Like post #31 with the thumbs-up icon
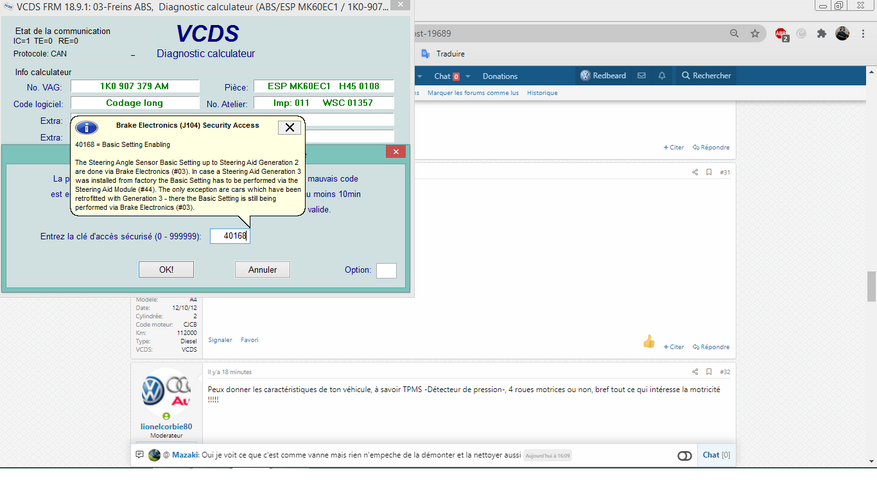Viewport: 877px width, 480px height. point(649,341)
